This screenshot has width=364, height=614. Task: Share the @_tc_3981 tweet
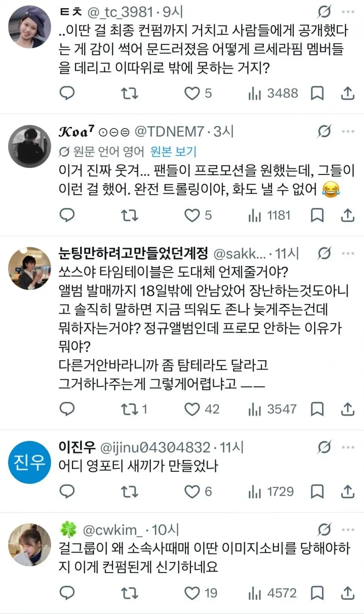click(348, 93)
